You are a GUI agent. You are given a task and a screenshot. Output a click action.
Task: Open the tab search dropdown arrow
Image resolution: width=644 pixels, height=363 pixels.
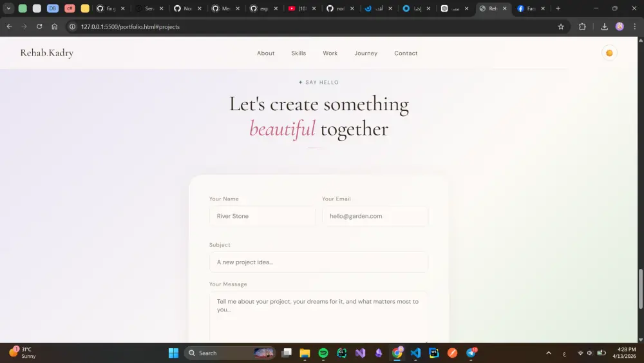[x=8, y=8]
